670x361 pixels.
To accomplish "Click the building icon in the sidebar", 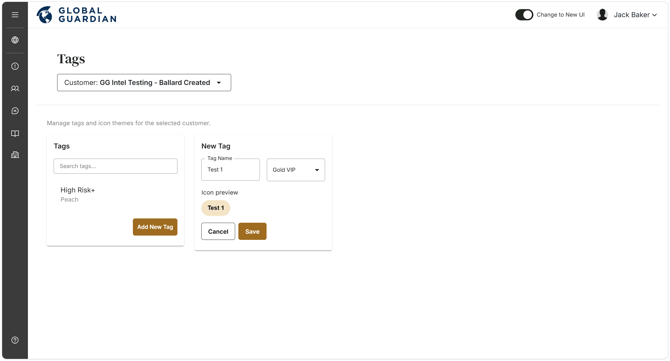I will click(15, 155).
